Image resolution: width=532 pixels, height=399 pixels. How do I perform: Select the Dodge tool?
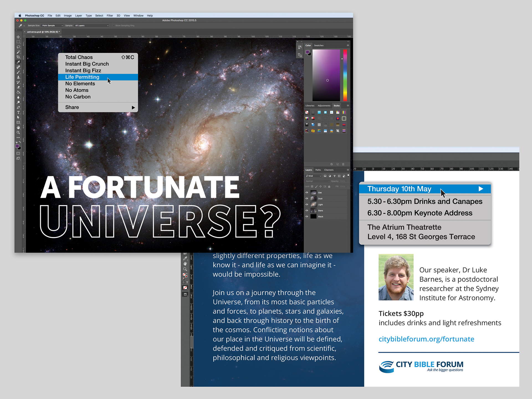tap(18, 102)
